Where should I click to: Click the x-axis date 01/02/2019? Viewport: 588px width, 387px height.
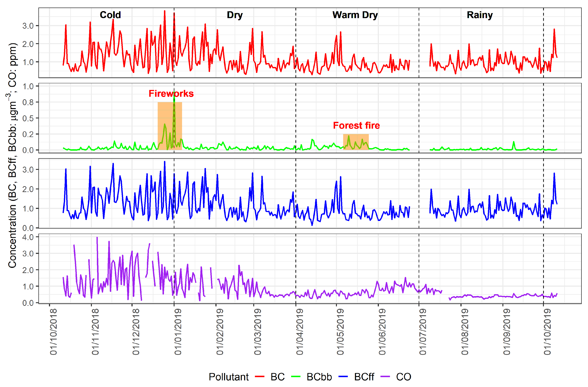click(x=220, y=332)
